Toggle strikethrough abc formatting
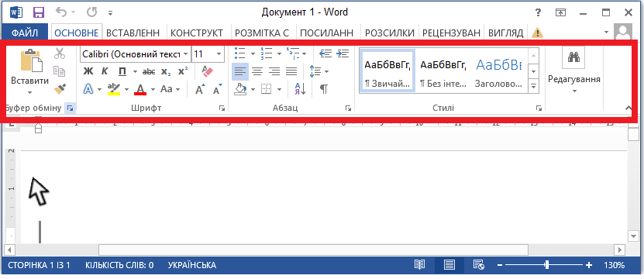This screenshot has height=279, width=644. click(x=149, y=72)
